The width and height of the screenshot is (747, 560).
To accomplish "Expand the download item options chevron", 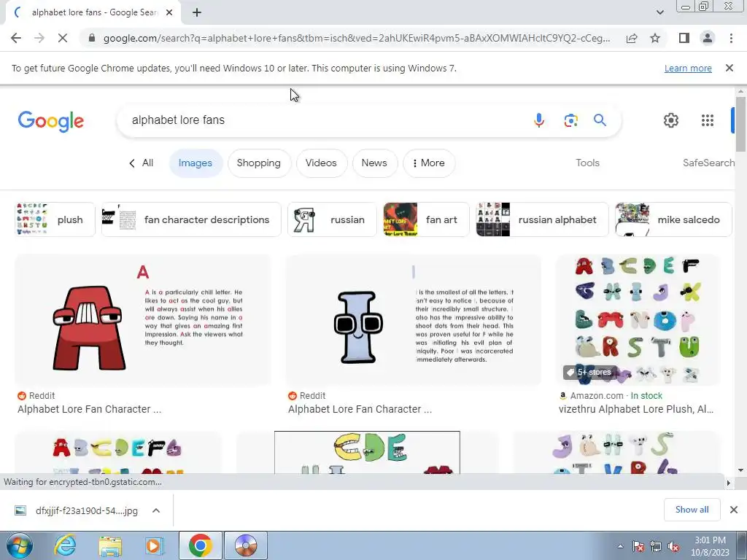I will [x=156, y=510].
